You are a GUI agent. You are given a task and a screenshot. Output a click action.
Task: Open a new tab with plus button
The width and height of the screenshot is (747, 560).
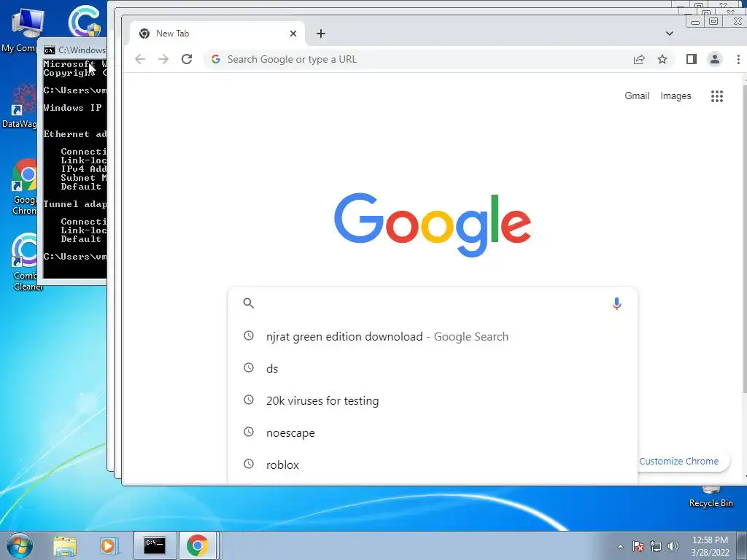(321, 34)
